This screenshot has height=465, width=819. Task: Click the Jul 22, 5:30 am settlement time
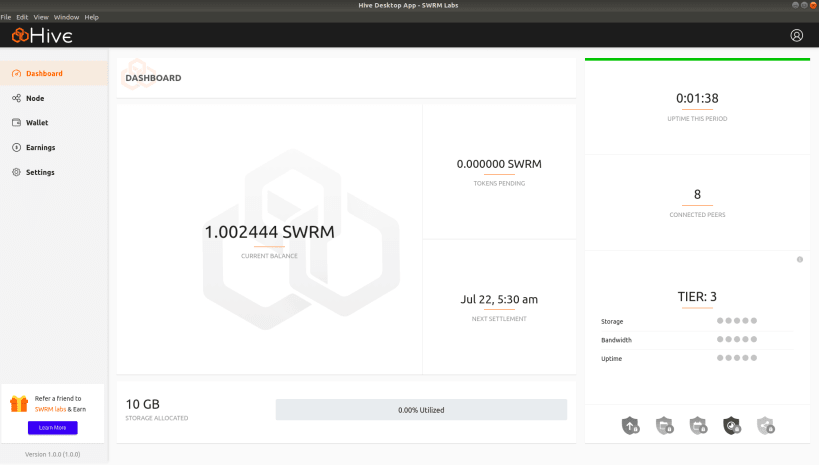(499, 299)
